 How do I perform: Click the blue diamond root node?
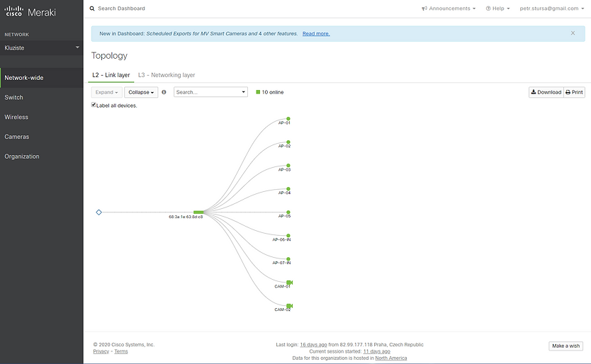point(98,212)
